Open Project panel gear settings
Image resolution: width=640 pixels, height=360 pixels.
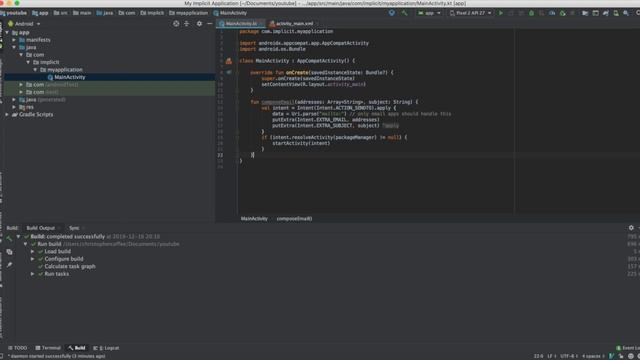(x=199, y=24)
